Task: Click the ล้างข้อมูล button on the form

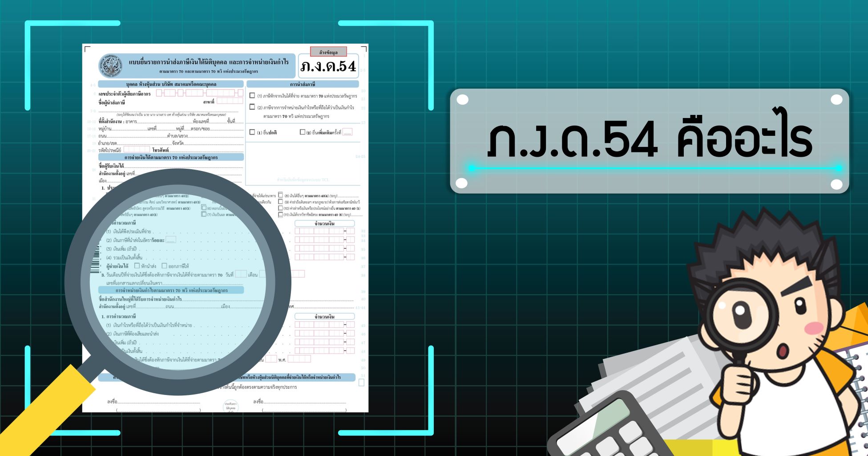Action: pyautogui.click(x=328, y=52)
